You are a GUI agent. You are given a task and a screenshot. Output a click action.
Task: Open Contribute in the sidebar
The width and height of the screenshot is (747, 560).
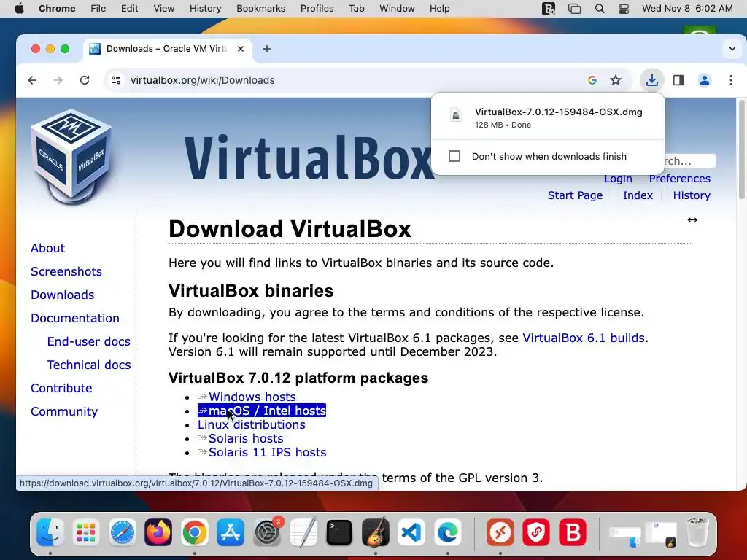61,388
